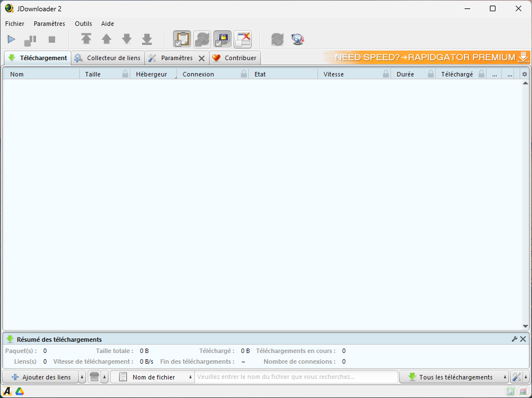Screen dimensions: 532x398
Task: Toggle clipboard monitoring icon
Action: [182, 39]
